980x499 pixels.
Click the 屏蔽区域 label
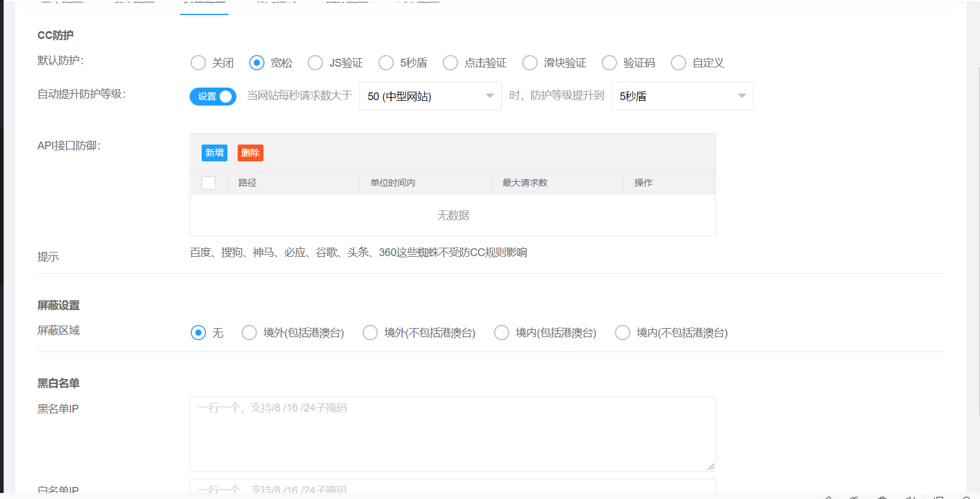point(58,330)
